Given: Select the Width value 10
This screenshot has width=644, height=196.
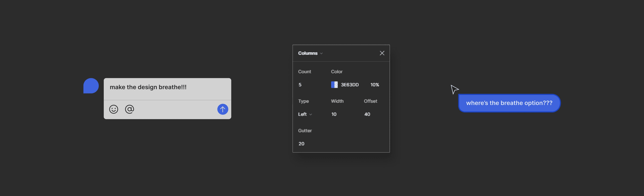Looking at the screenshot, I should coord(334,114).
